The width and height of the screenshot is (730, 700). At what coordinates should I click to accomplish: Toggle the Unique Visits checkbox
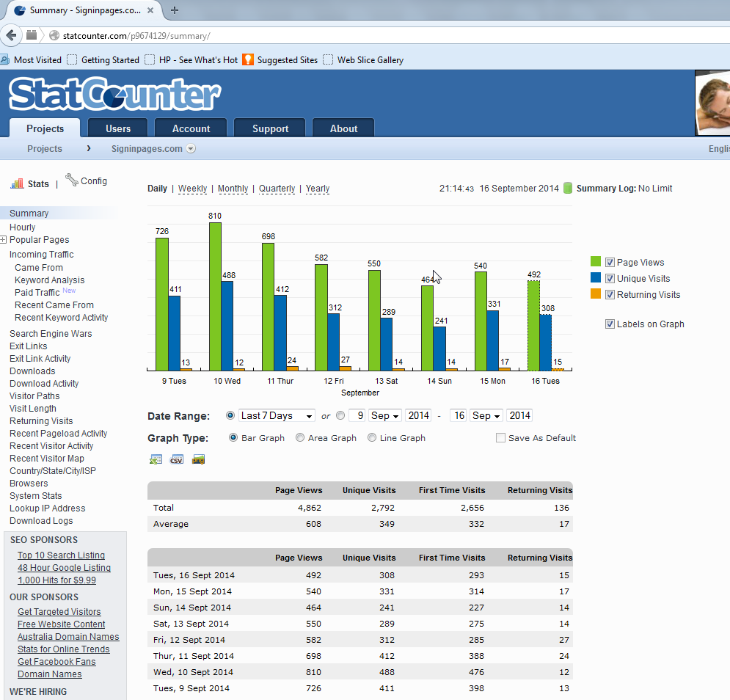click(610, 279)
